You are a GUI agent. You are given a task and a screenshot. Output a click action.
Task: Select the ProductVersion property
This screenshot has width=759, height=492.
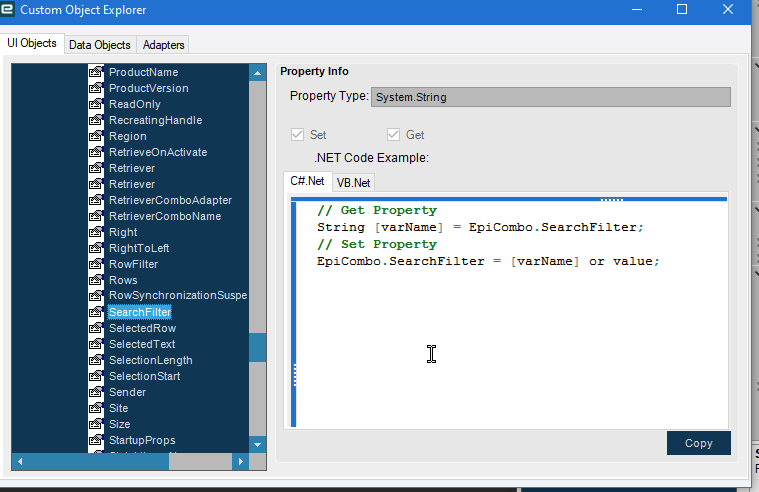[149, 88]
